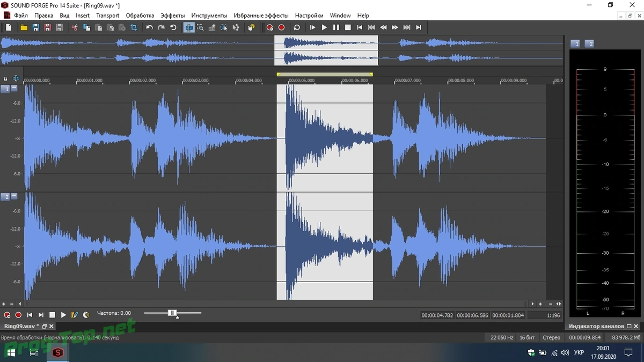Click the yellow loop region bar above selection

[325, 75]
